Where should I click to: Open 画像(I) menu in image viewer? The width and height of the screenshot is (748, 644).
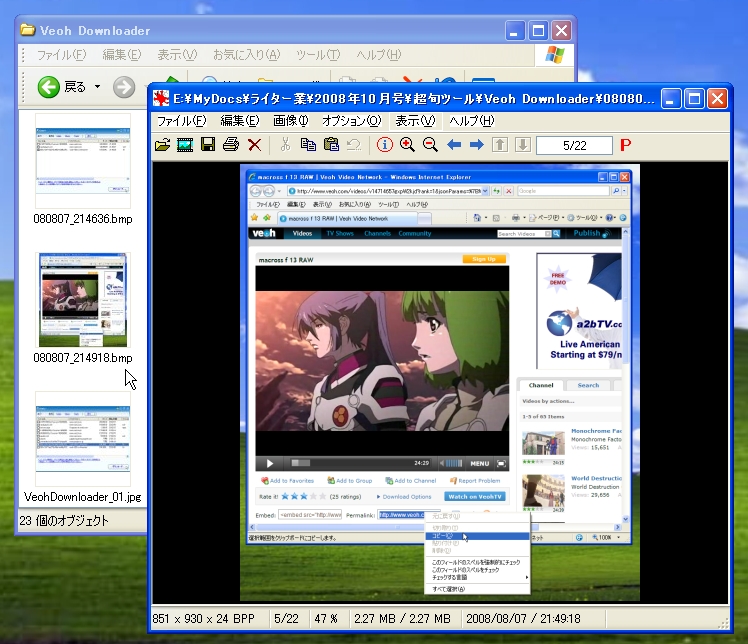pos(291,121)
